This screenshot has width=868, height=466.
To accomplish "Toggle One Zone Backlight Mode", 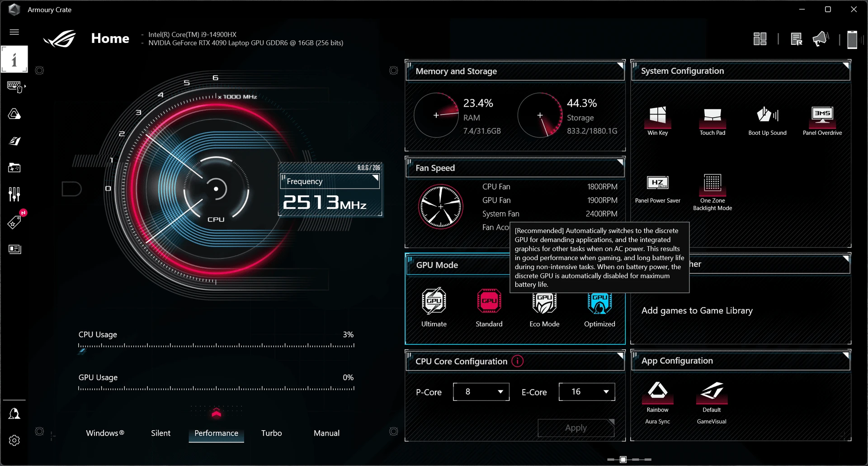I will pyautogui.click(x=712, y=192).
